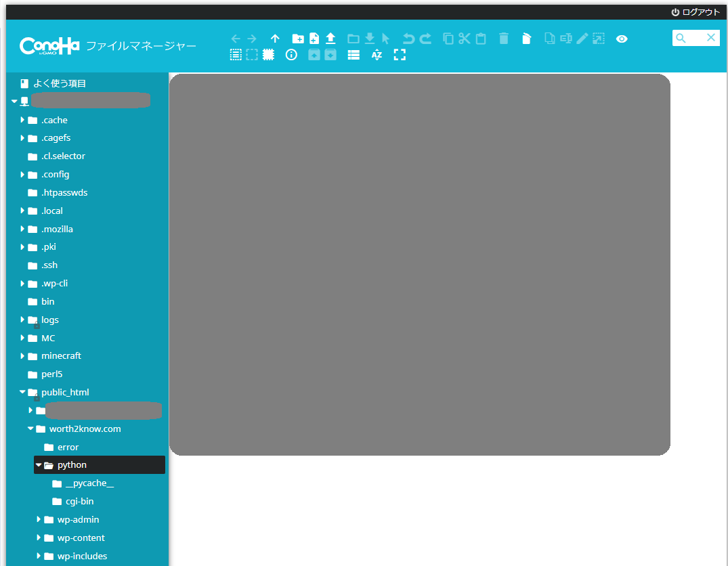This screenshot has width=728, height=566.
Task: Click the empty folder eraser icon
Action: (526, 39)
